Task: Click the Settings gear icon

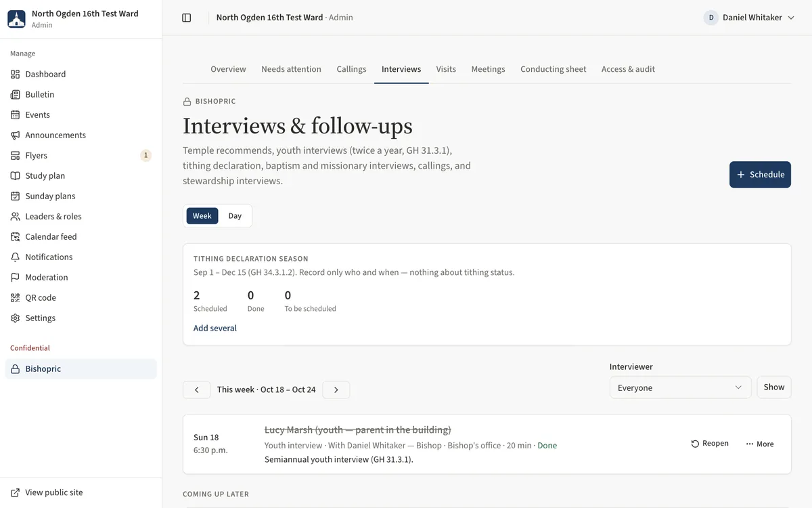Action: pos(16,318)
